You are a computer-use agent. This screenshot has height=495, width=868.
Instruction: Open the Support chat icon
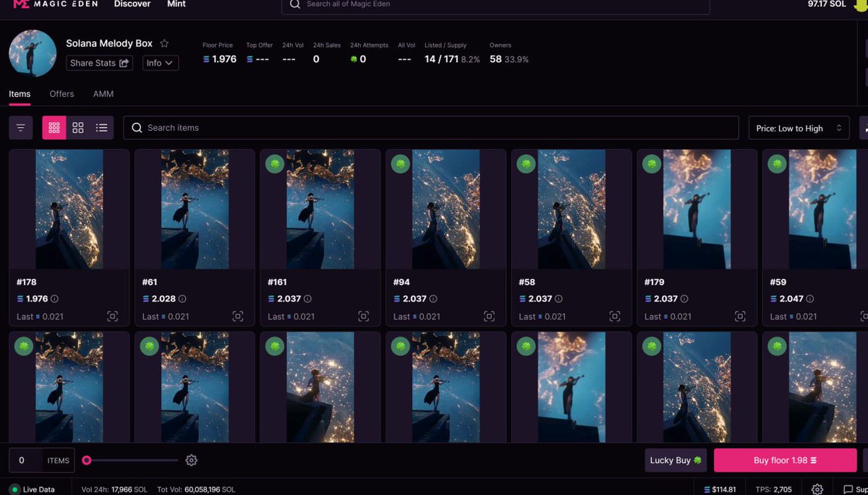point(848,489)
